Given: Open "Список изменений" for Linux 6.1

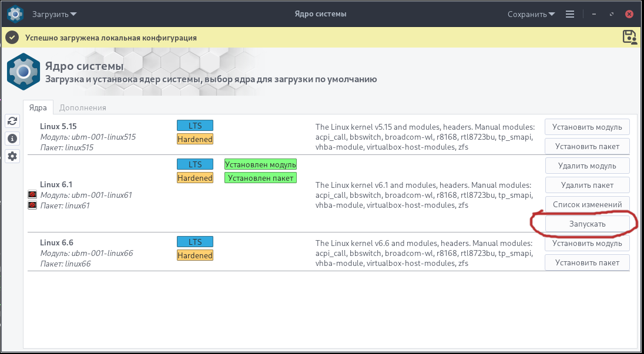Looking at the screenshot, I should click(587, 204).
